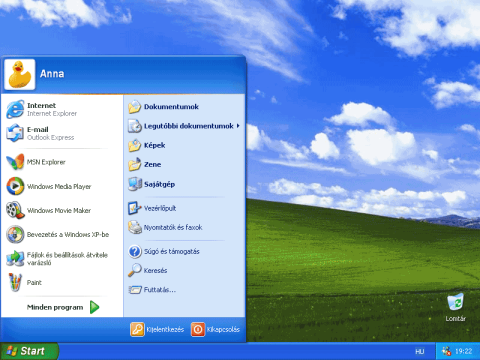Screen dimensions: 480x360
Task: Open the Zene folder icon
Action: point(135,164)
